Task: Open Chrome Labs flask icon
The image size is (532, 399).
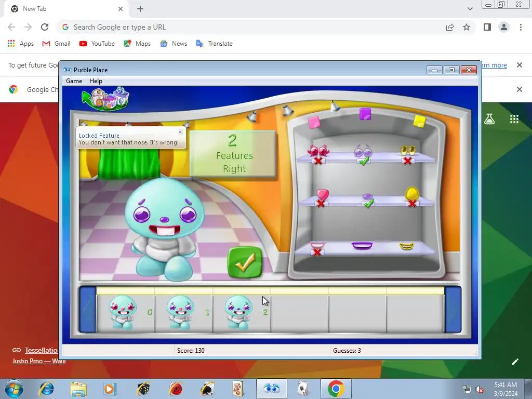Action: tap(489, 119)
